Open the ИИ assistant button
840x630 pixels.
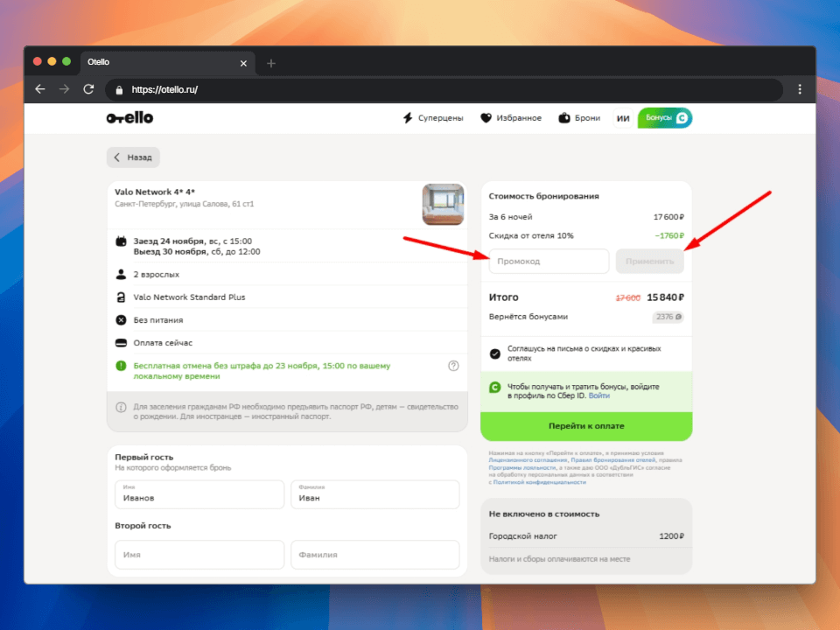tap(623, 118)
